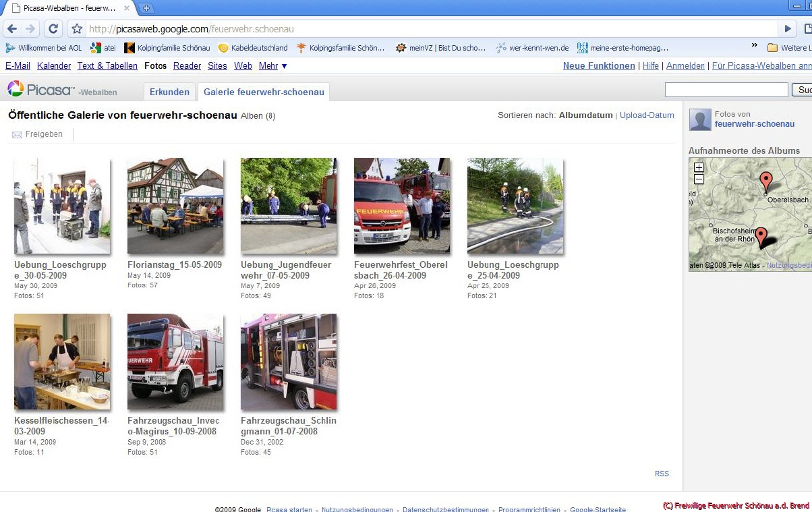Click the Oberelsbach map pin marker
Viewport: 812px width, 512px height.
click(765, 181)
